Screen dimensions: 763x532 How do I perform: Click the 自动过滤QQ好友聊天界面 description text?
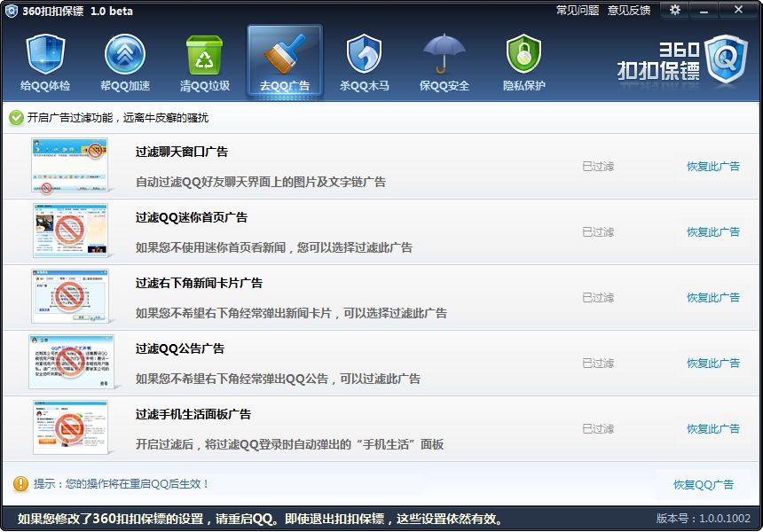[260, 182]
